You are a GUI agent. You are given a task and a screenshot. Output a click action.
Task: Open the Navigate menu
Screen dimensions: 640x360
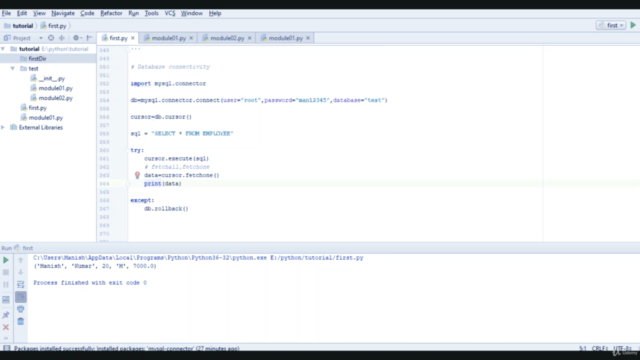(63, 13)
